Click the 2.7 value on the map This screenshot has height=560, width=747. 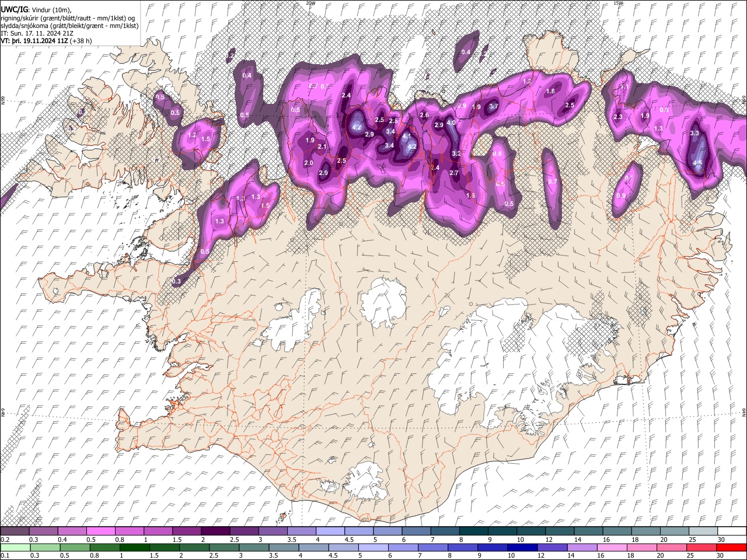pyautogui.click(x=454, y=173)
